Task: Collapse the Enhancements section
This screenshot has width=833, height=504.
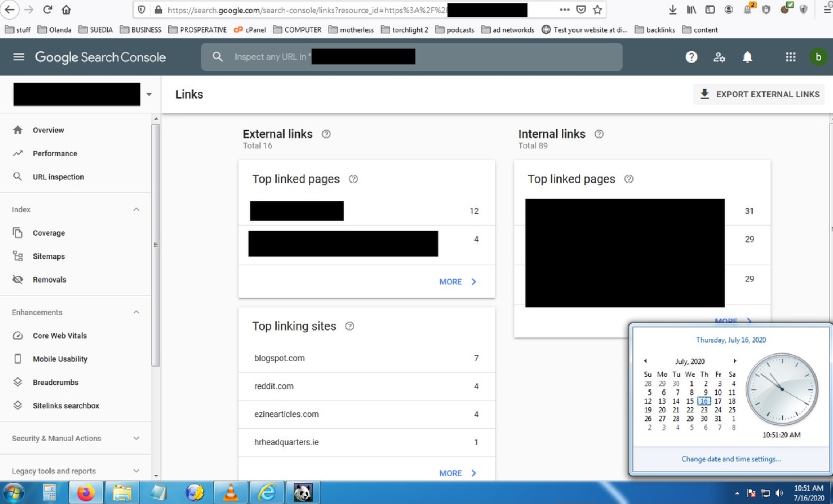Action: pos(136,312)
